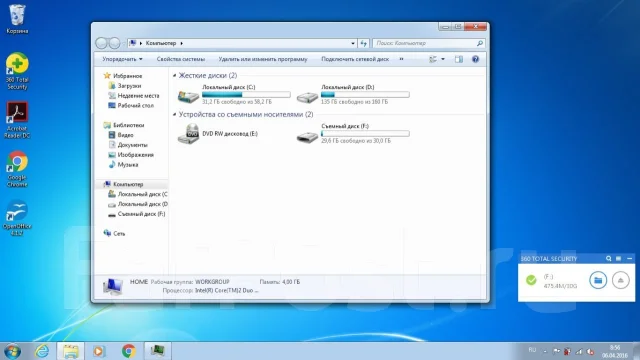Image resolution: width=640 pixels, height=360 pixels.
Task: Open Рабочий стол in navigation pane
Action: click(x=136, y=105)
